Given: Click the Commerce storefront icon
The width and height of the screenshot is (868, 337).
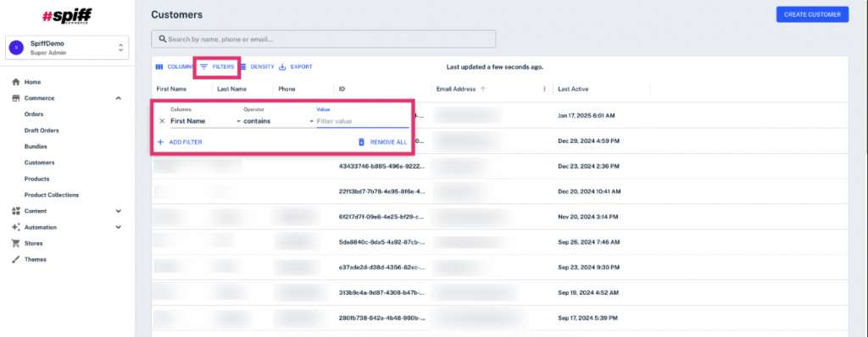Looking at the screenshot, I should 16,98.
